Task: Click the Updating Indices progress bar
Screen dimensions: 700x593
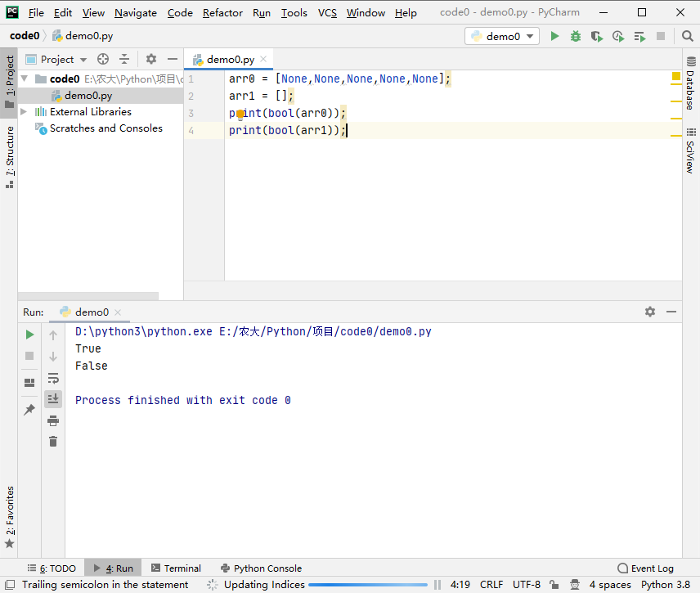Action: (368, 585)
